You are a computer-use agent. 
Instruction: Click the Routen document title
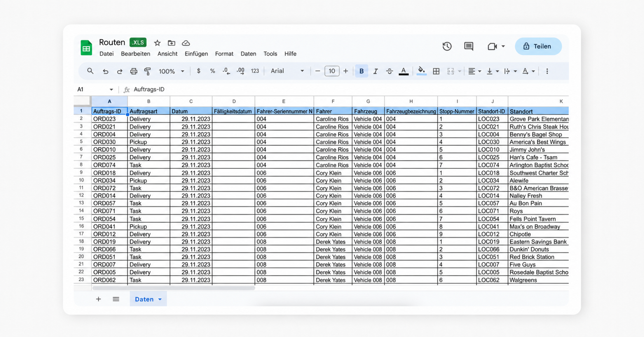(112, 42)
